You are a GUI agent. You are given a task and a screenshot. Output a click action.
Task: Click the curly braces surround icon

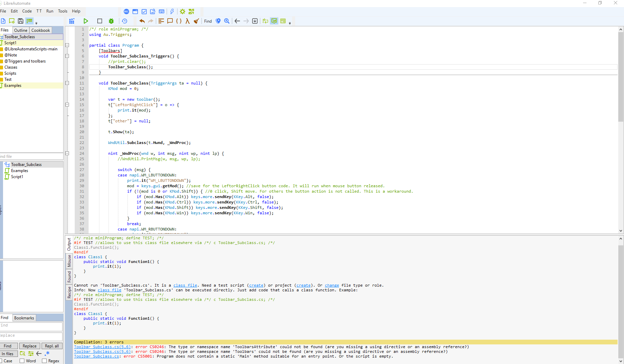[x=179, y=21]
